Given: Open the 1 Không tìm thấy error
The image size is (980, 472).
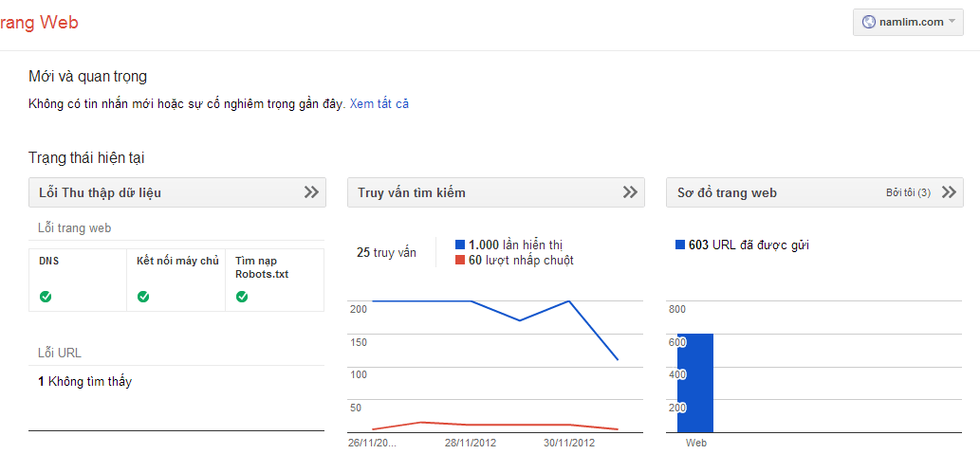Looking at the screenshot, I should 84,382.
